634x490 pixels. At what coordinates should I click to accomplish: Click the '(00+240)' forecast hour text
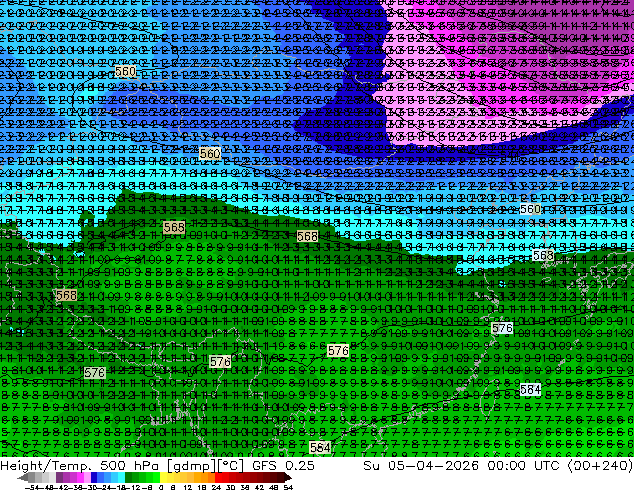tap(600, 466)
